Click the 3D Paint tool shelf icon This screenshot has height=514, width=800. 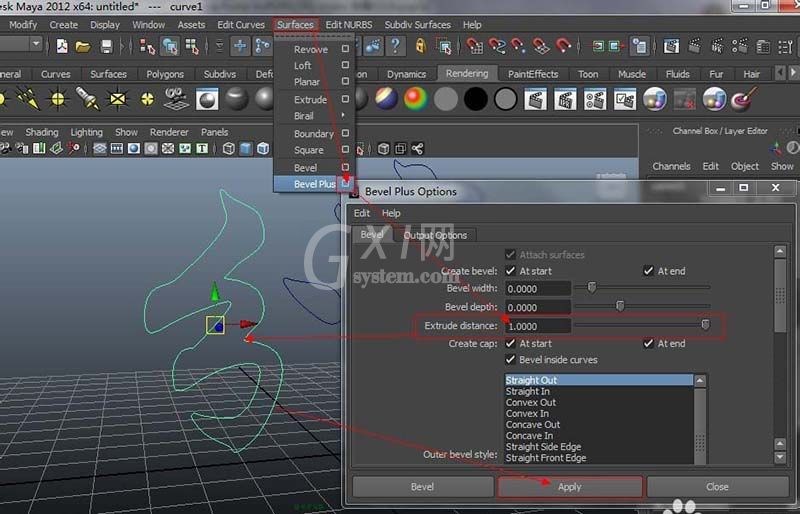tap(744, 98)
